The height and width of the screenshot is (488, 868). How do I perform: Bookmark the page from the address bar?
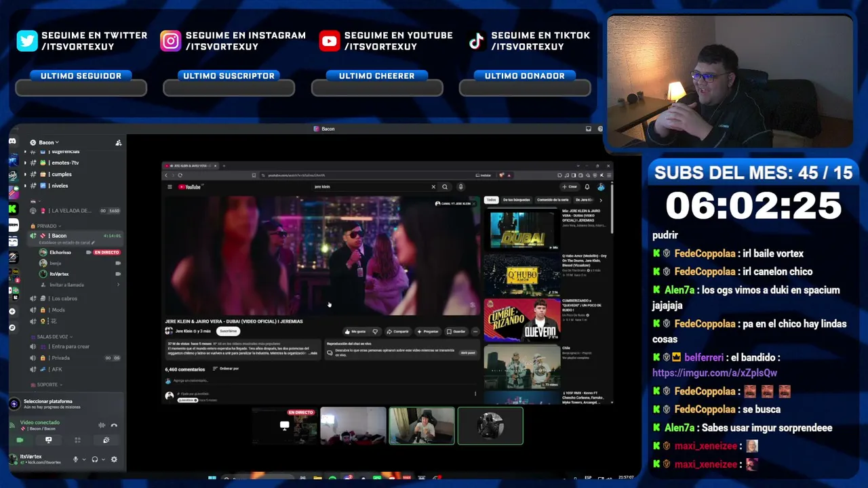click(x=254, y=176)
